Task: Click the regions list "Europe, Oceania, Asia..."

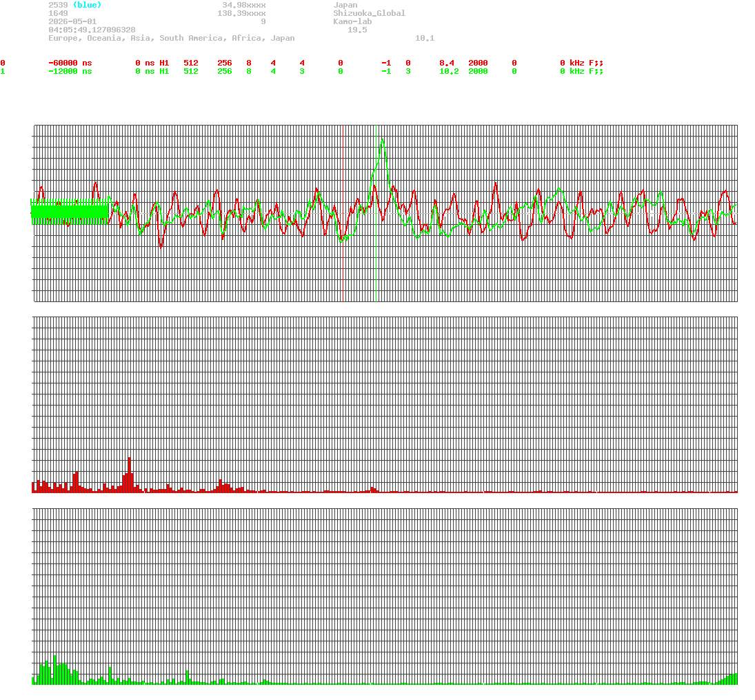Action: (172, 38)
